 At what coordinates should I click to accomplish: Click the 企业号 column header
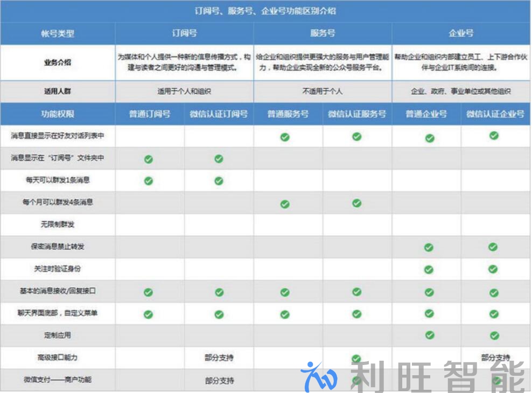[461, 33]
